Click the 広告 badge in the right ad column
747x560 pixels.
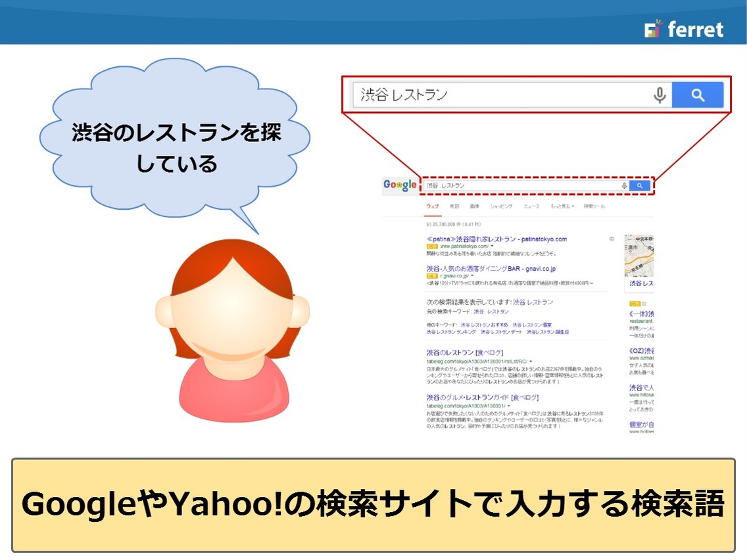click(635, 304)
